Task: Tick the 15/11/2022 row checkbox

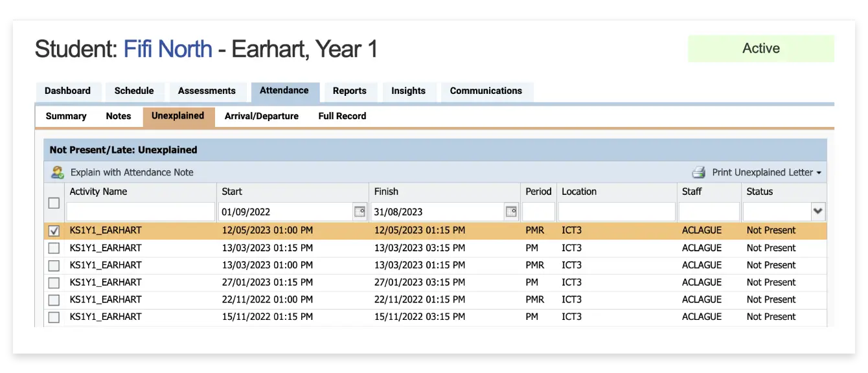Action: pos(54,317)
